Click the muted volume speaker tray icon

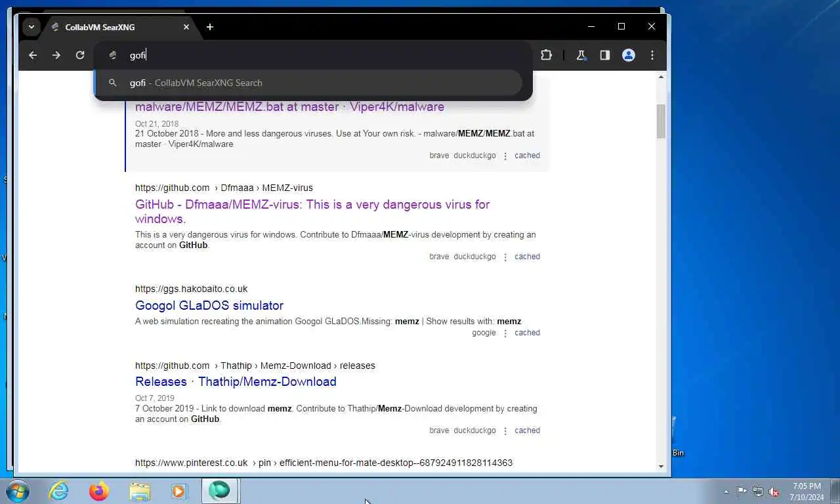click(774, 492)
